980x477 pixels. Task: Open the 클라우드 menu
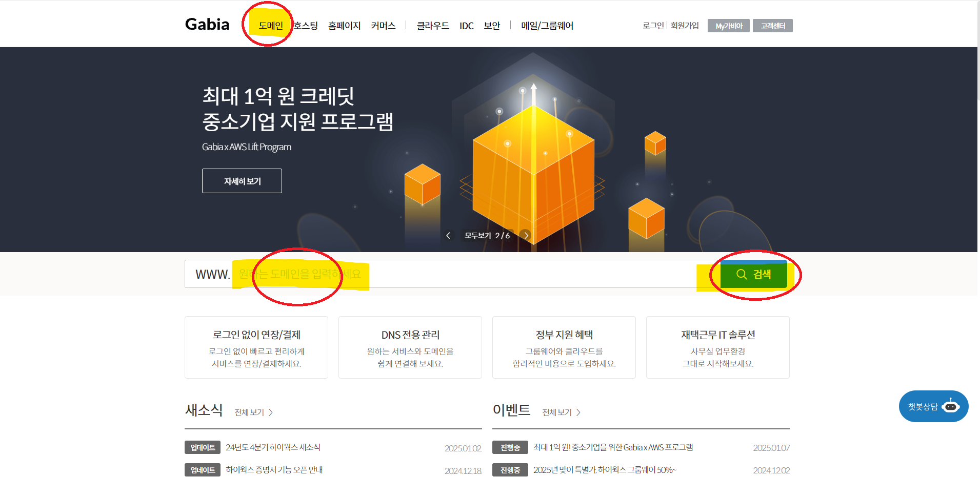point(433,26)
